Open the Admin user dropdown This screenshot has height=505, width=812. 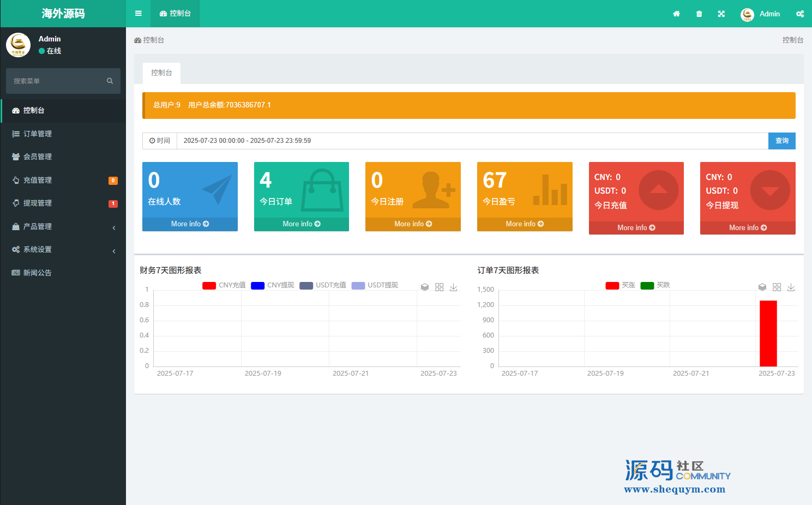click(761, 14)
